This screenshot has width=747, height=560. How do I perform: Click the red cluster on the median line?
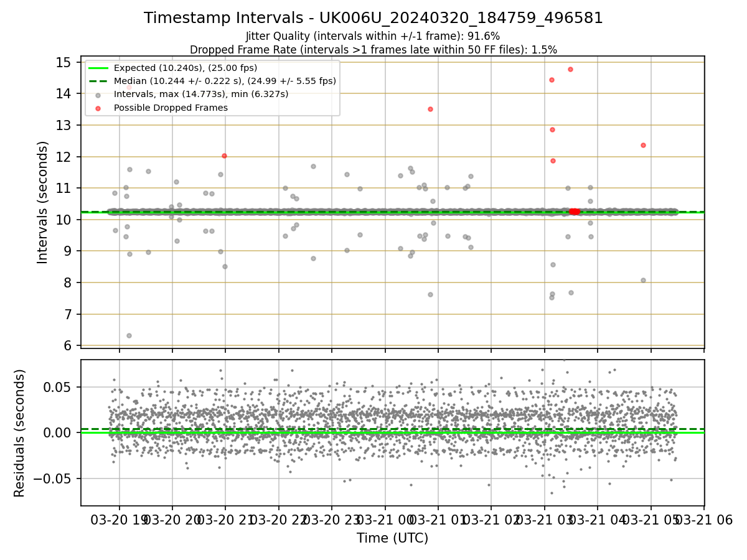[x=575, y=212]
